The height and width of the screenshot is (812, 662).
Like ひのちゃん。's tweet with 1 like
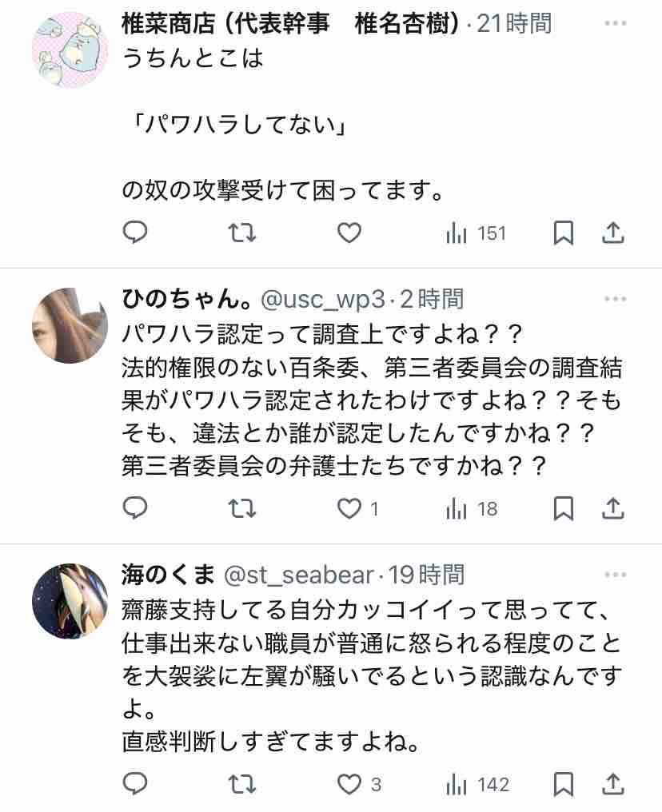[x=358, y=508]
